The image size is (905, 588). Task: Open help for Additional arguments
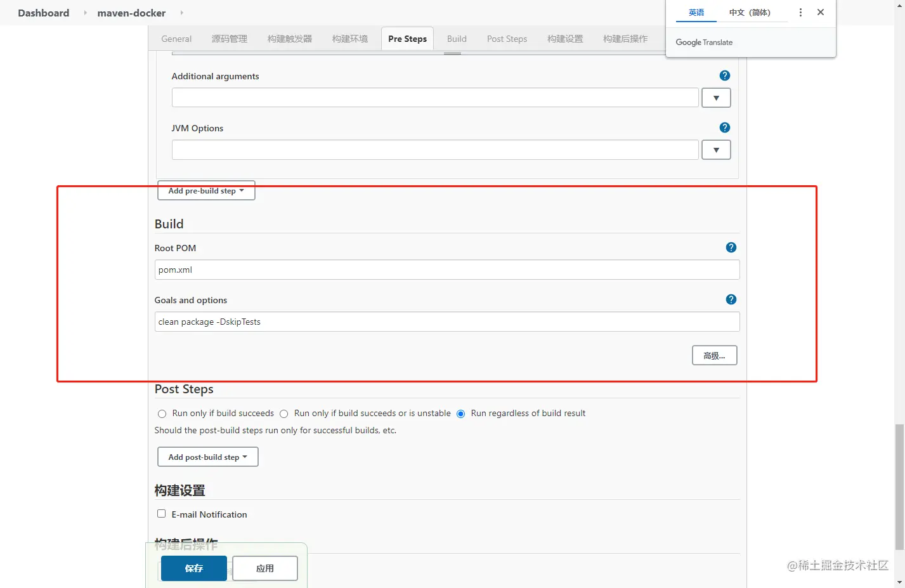point(725,75)
